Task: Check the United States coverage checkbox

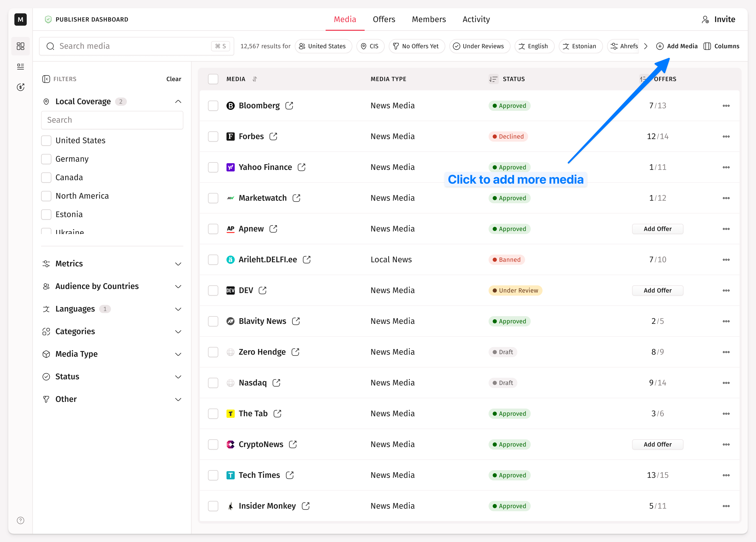Action: (x=46, y=141)
